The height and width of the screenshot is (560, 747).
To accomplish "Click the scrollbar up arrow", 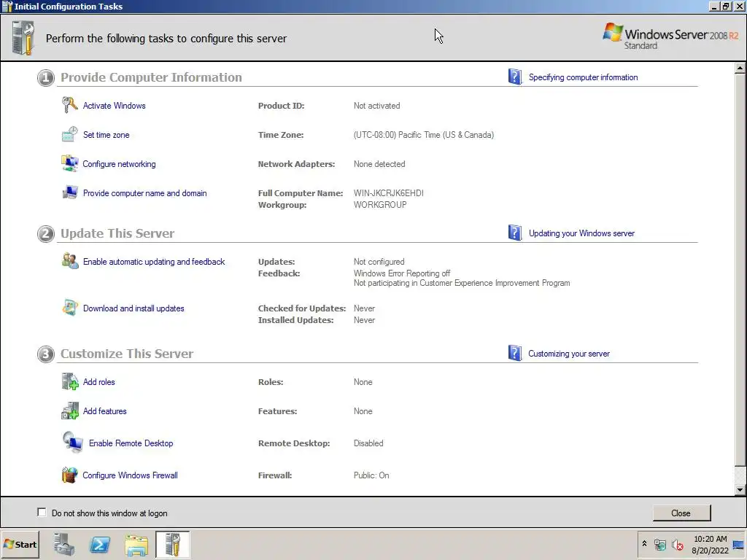I will pos(740,68).
